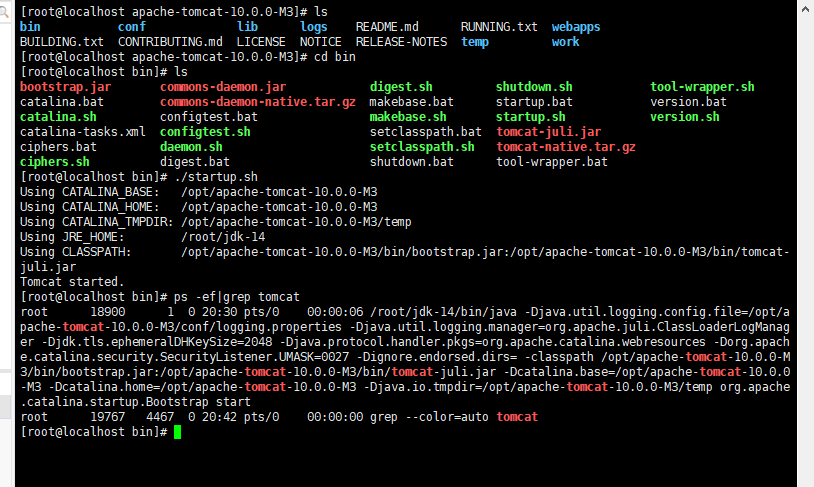Click the conf directory name
Screen dimensions: 814x487
click(x=132, y=27)
